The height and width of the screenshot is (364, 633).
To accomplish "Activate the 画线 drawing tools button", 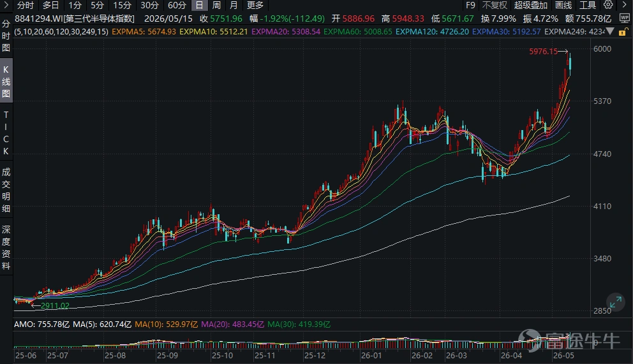I will point(563,5).
